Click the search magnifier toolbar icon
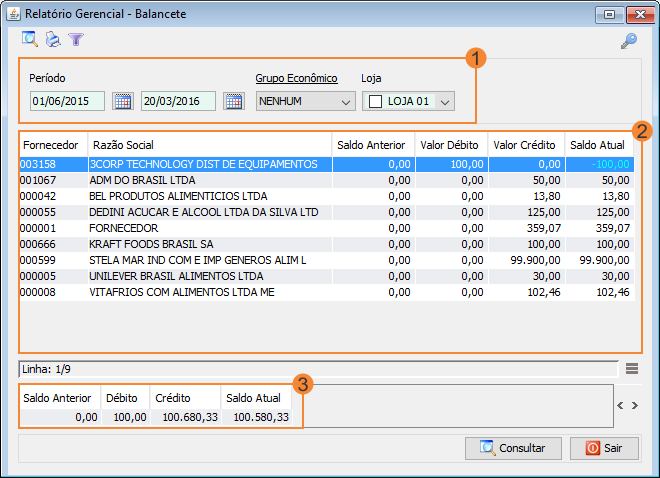This screenshot has height=478, width=660. (30, 39)
